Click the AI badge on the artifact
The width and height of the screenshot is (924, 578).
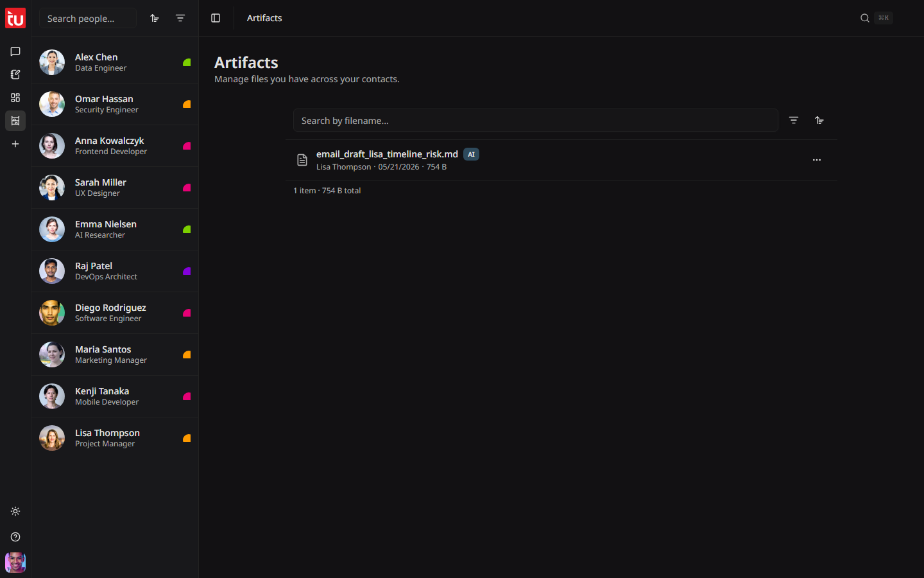point(471,154)
